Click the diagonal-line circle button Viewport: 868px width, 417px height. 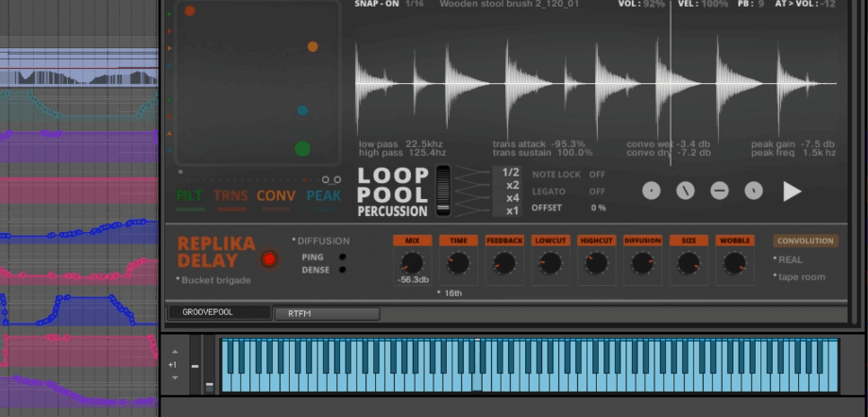click(x=686, y=191)
